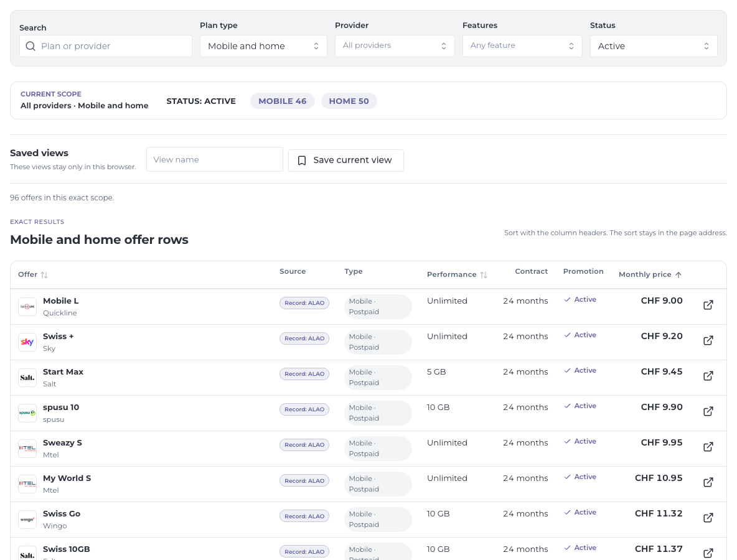Click the Swiss Go offer name
The image size is (737, 560).
(x=62, y=513)
